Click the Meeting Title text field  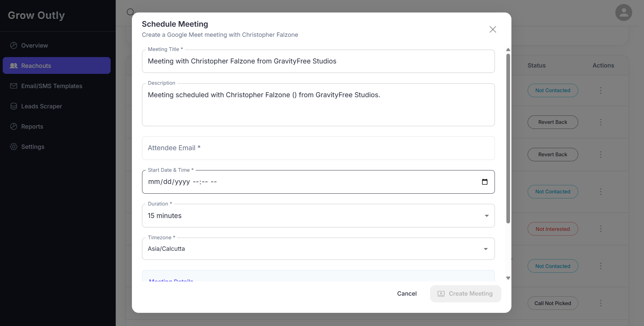click(x=318, y=61)
